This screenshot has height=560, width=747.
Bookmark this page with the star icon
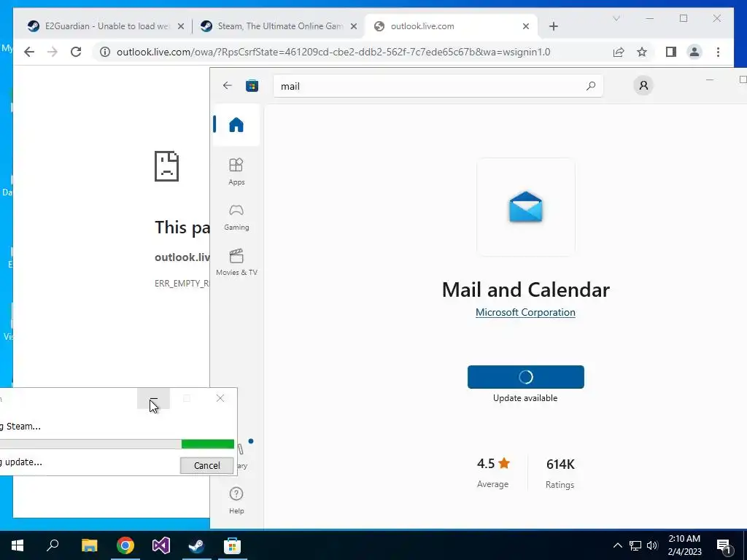642,52
